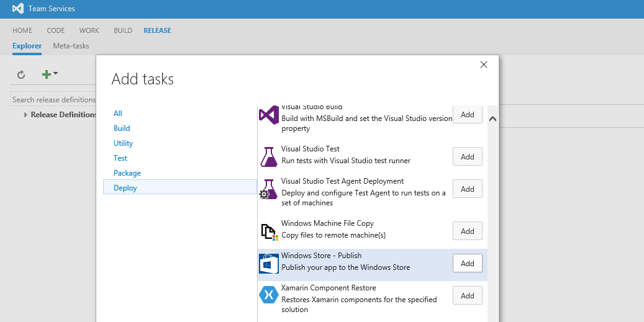Click 'Run tests with Visual Studio test runner' text
Viewport: 644px width, 322px height.
coord(346,161)
